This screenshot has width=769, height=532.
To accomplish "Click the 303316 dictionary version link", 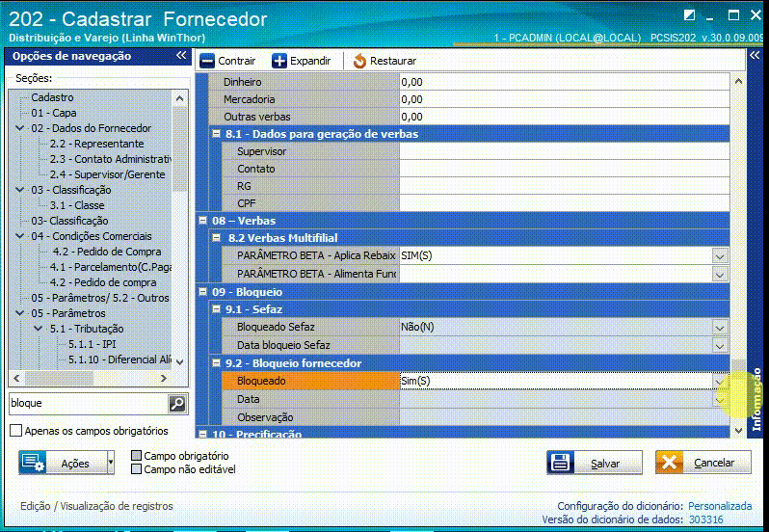I will tap(705, 519).
